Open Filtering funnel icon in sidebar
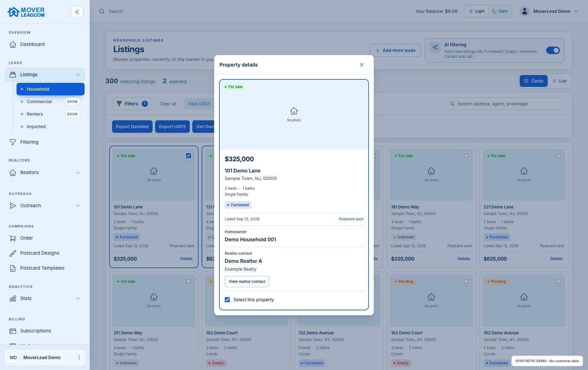The height and width of the screenshot is (370, 588). (13, 142)
